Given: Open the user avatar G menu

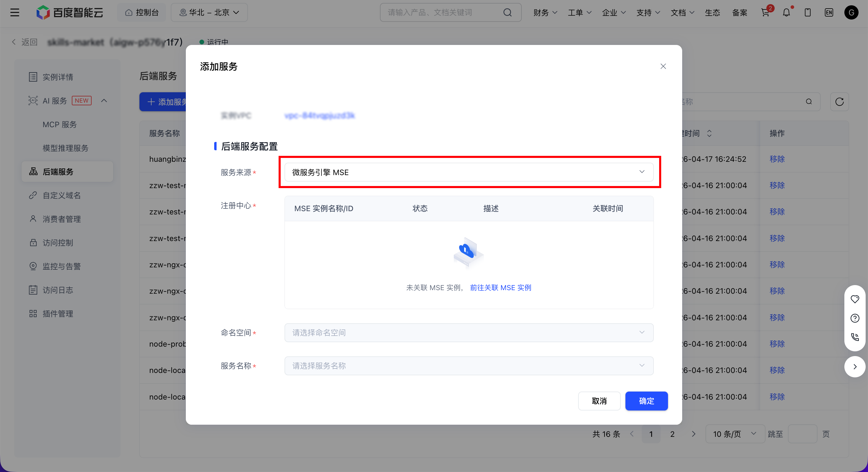Looking at the screenshot, I should (x=851, y=12).
